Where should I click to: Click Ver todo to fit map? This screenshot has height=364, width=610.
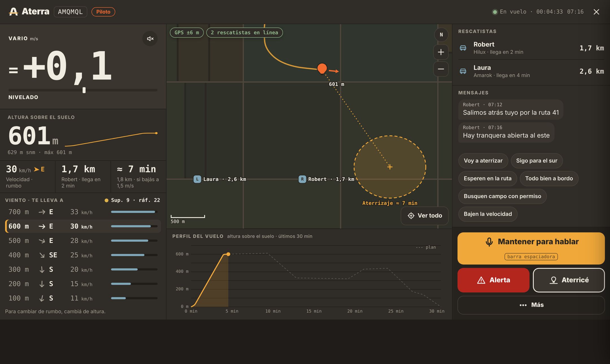point(424,216)
